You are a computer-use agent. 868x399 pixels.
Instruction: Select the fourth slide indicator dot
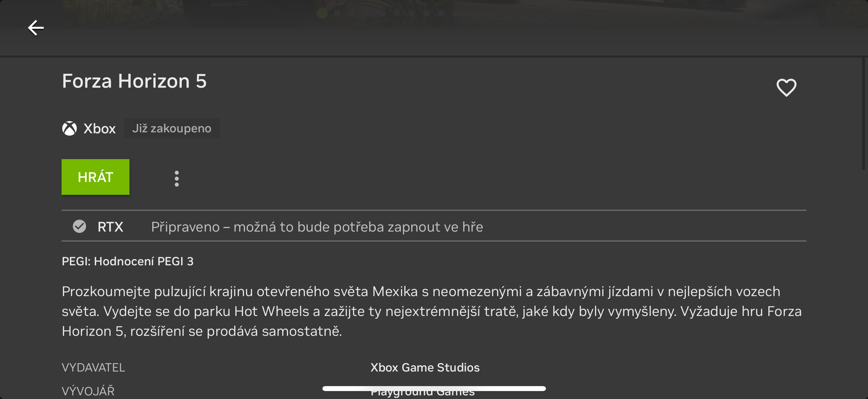[366, 14]
